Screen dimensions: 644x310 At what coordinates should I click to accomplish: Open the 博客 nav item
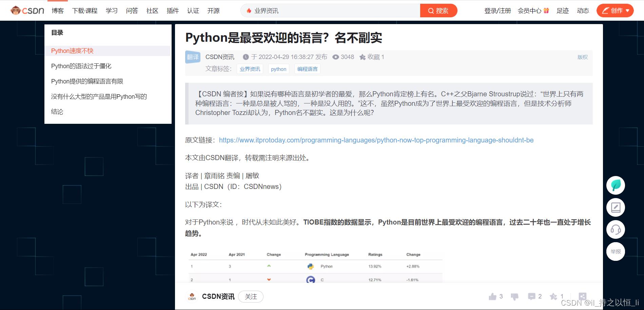click(x=58, y=11)
